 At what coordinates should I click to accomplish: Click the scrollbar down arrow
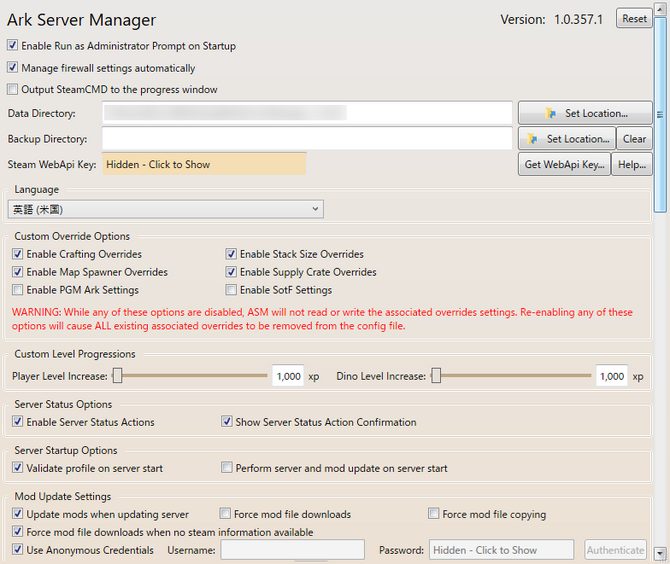(661, 553)
